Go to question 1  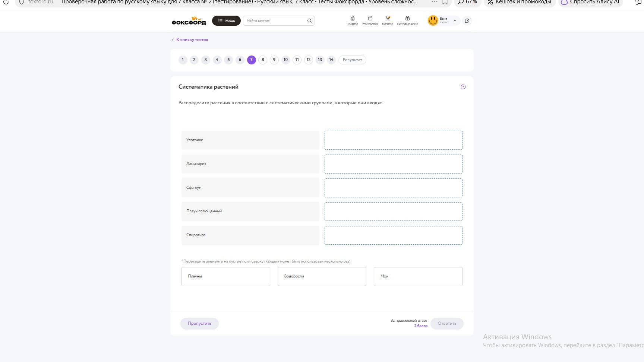point(183,60)
